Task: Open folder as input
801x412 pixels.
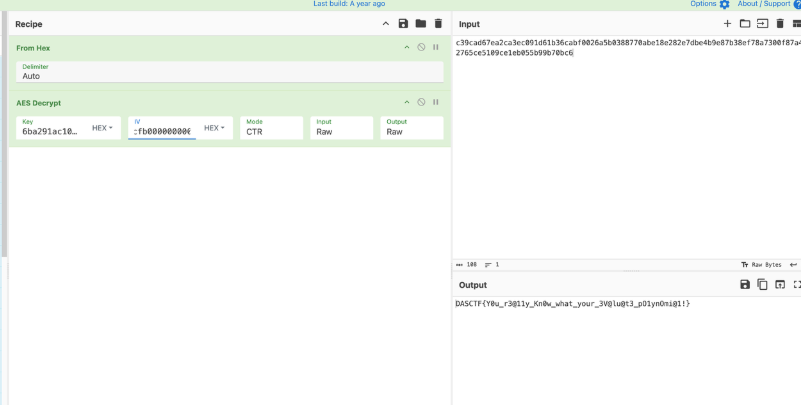Action: pos(744,23)
